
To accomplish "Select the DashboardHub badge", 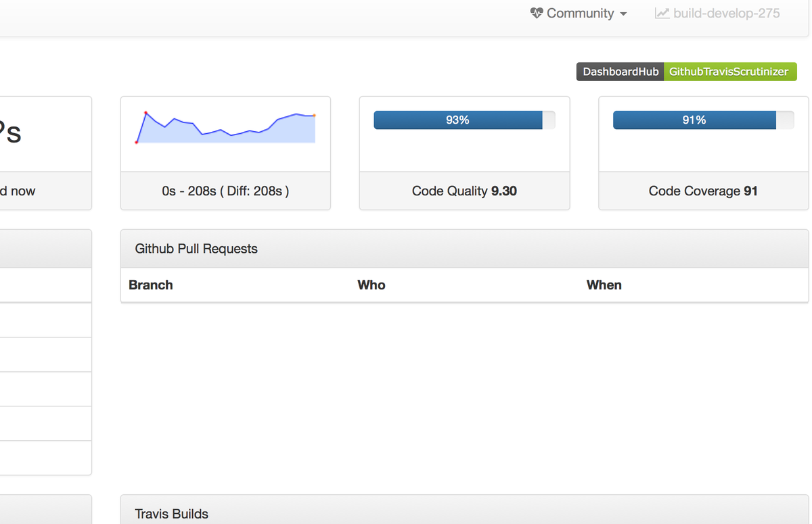I will (619, 71).
